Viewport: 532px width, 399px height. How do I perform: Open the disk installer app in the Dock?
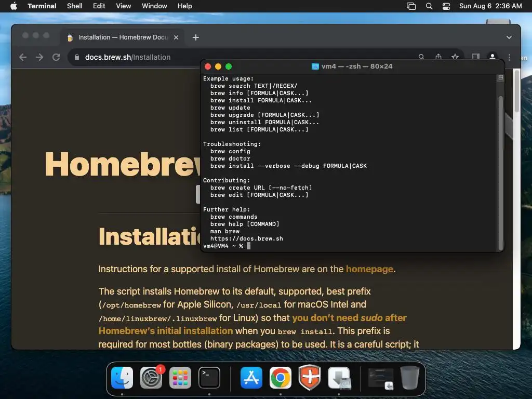coord(339,378)
